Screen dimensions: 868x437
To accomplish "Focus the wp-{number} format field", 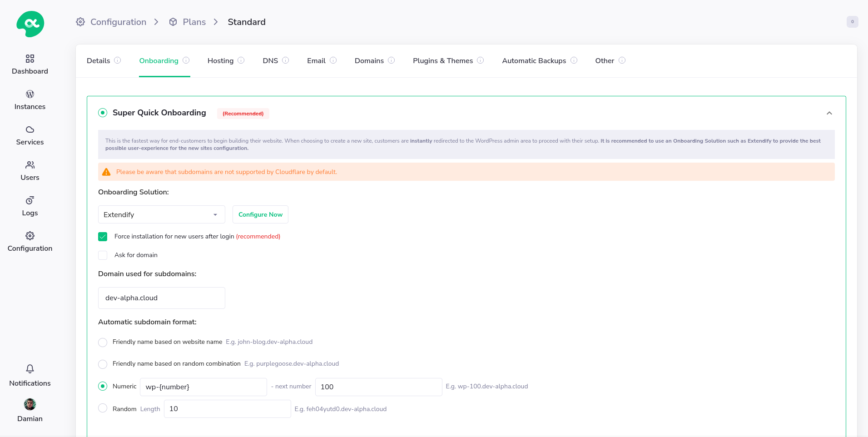I will click(x=203, y=387).
